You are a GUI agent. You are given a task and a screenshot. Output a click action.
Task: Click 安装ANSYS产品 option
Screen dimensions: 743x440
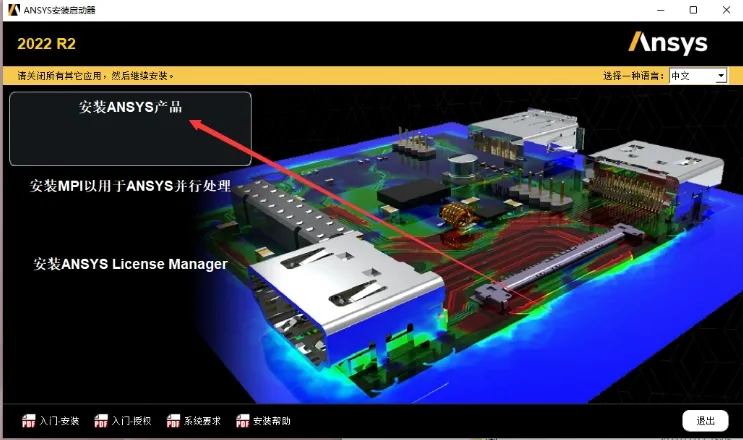click(130, 128)
